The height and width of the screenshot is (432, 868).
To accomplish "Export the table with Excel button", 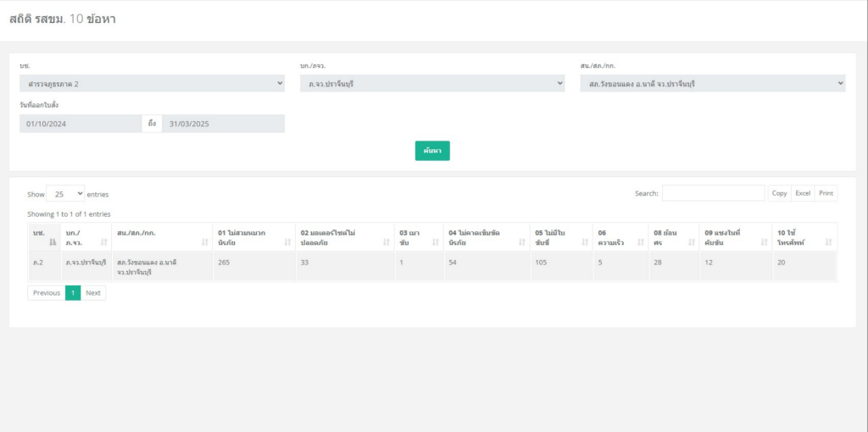I will pos(803,193).
